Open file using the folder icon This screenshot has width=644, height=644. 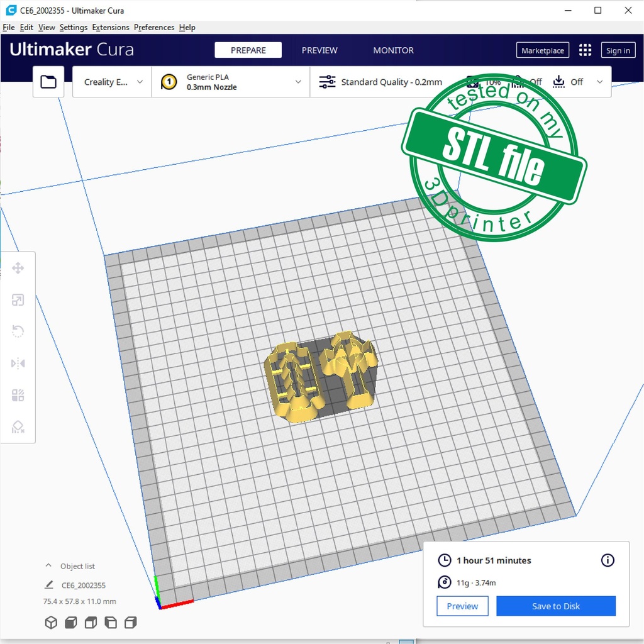tap(48, 82)
